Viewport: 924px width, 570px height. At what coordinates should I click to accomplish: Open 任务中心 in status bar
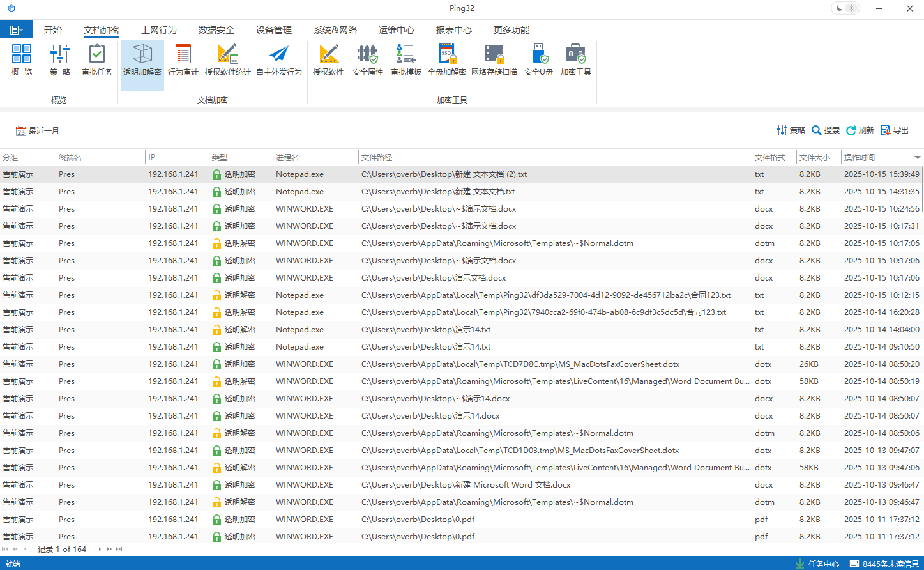pos(817,564)
